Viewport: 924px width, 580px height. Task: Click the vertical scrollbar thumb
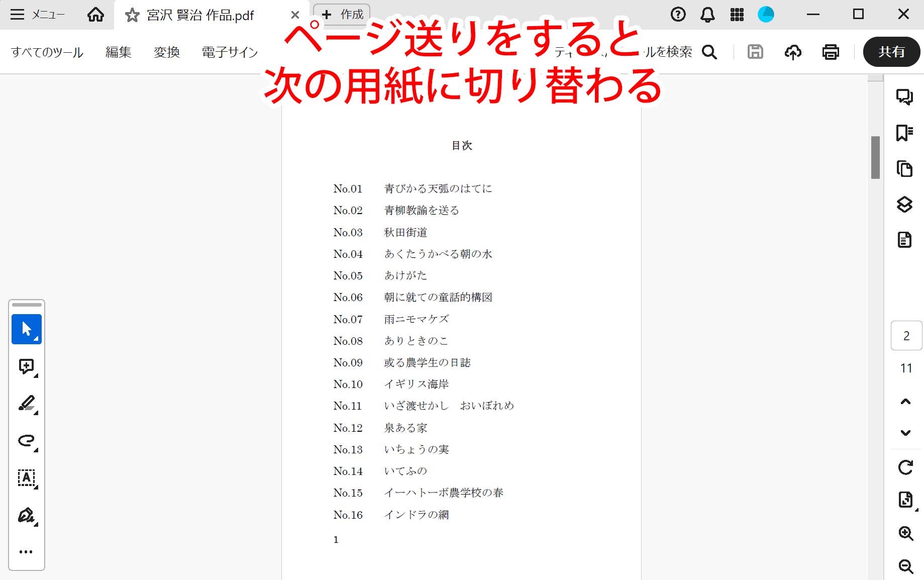click(x=875, y=157)
